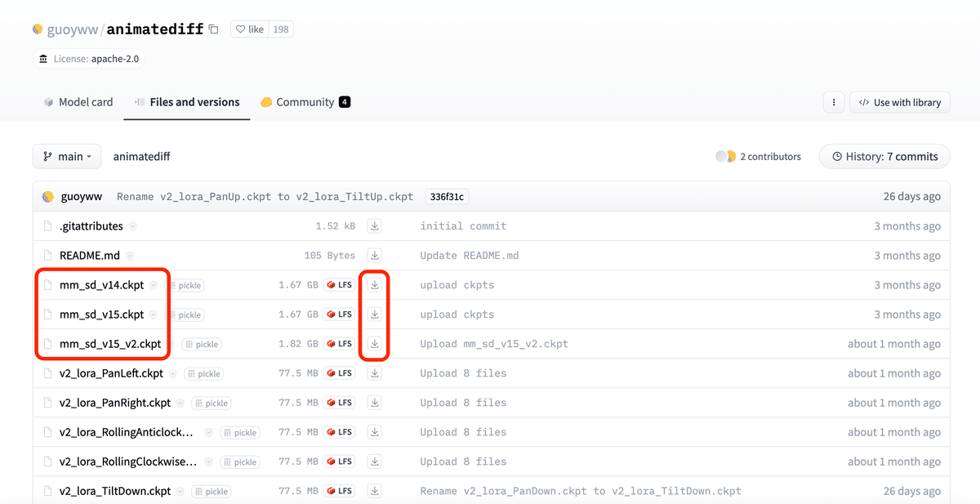Open v2_lora_RollingClockwise file page
The height and width of the screenshot is (504, 980).
click(x=128, y=462)
